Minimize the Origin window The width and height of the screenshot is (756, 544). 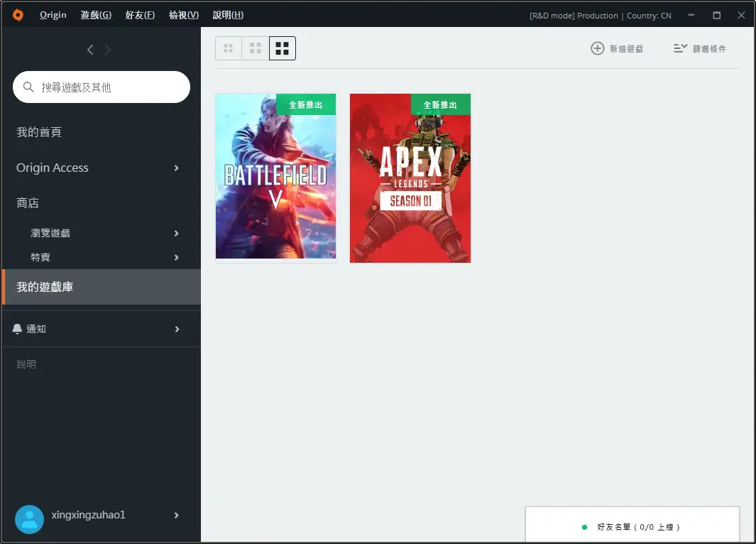point(691,15)
